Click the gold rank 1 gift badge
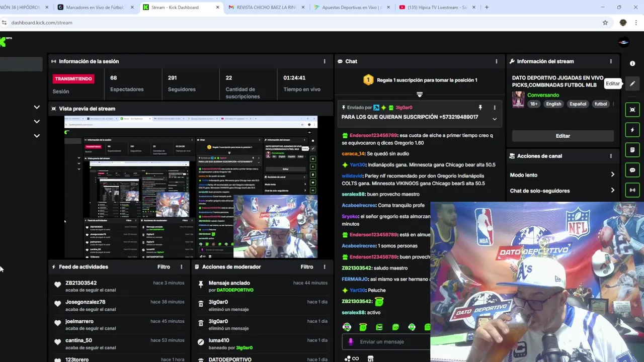This screenshot has width=644, height=362. point(368,80)
